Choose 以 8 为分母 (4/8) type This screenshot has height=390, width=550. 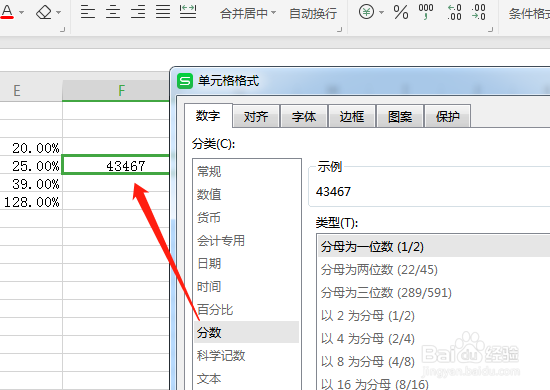click(434, 361)
